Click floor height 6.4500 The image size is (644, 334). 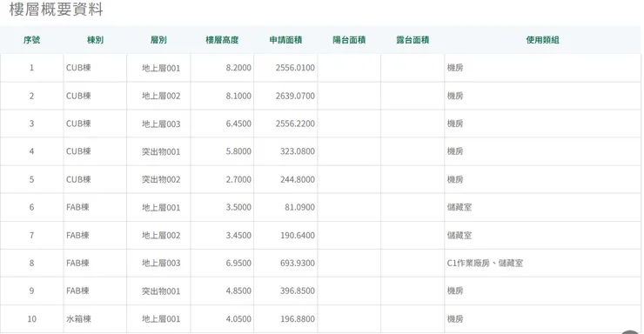point(238,124)
